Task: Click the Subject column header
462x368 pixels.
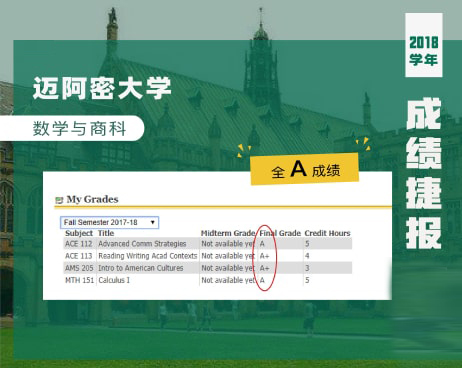Action: coord(79,233)
